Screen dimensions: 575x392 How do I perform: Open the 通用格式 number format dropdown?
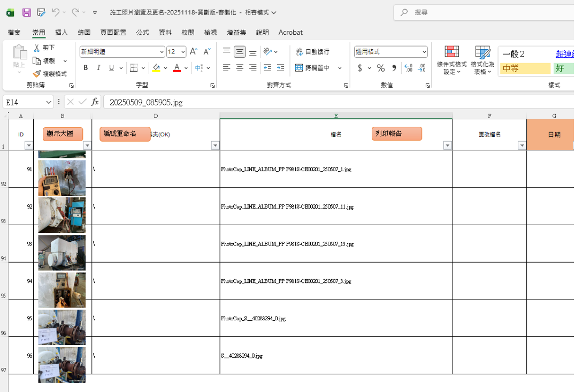pos(424,51)
